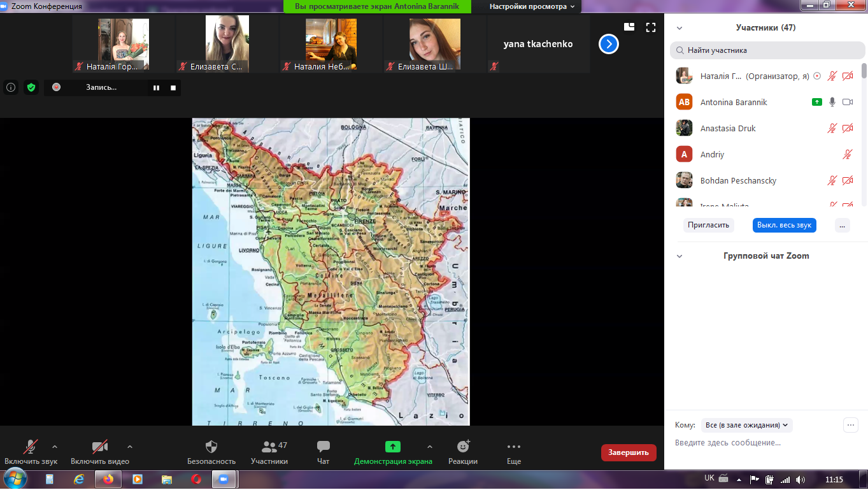
Task: Open chat more options ellipsis button
Action: pos(850,425)
